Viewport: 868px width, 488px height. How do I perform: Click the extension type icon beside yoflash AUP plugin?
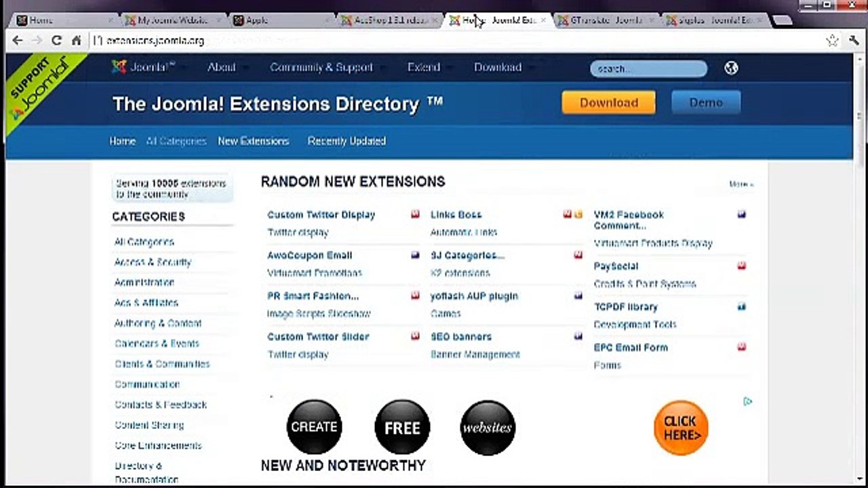(x=578, y=296)
